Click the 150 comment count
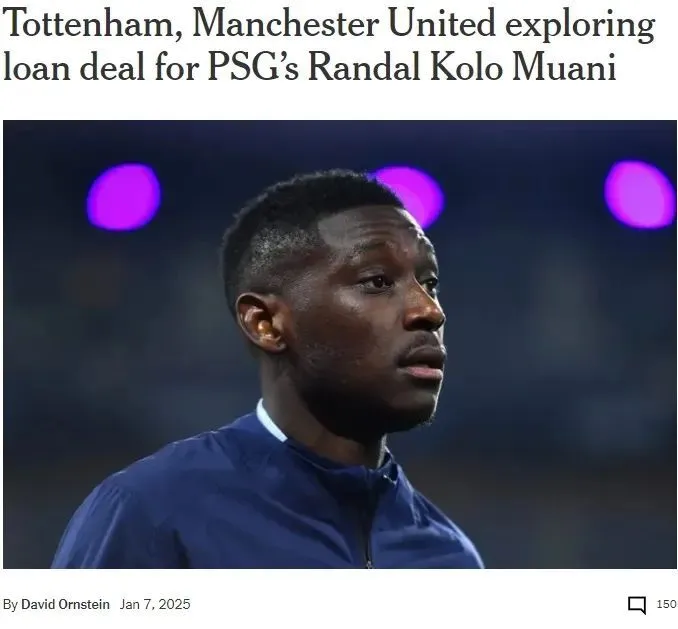This screenshot has height=629, width=678. coord(666,604)
